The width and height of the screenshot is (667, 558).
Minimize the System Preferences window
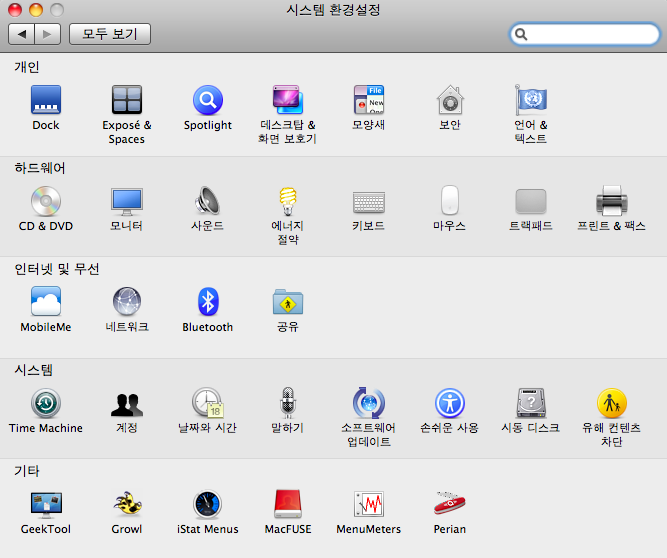[36, 10]
